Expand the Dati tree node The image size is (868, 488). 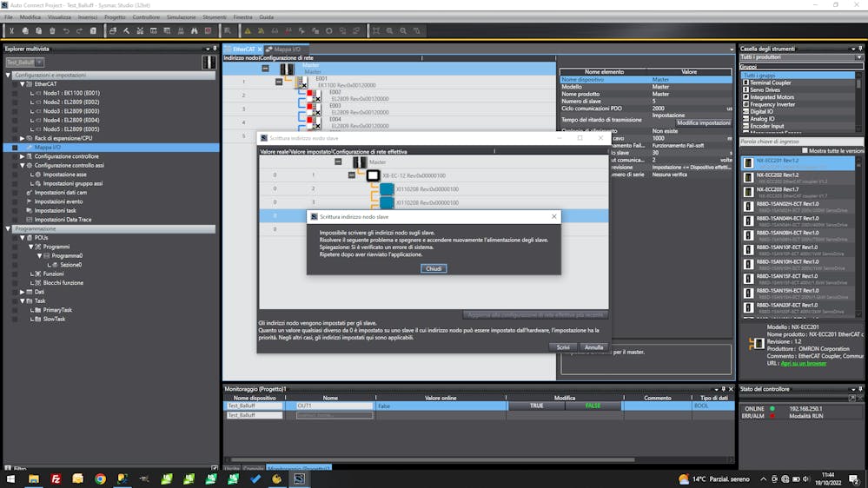[23, 292]
